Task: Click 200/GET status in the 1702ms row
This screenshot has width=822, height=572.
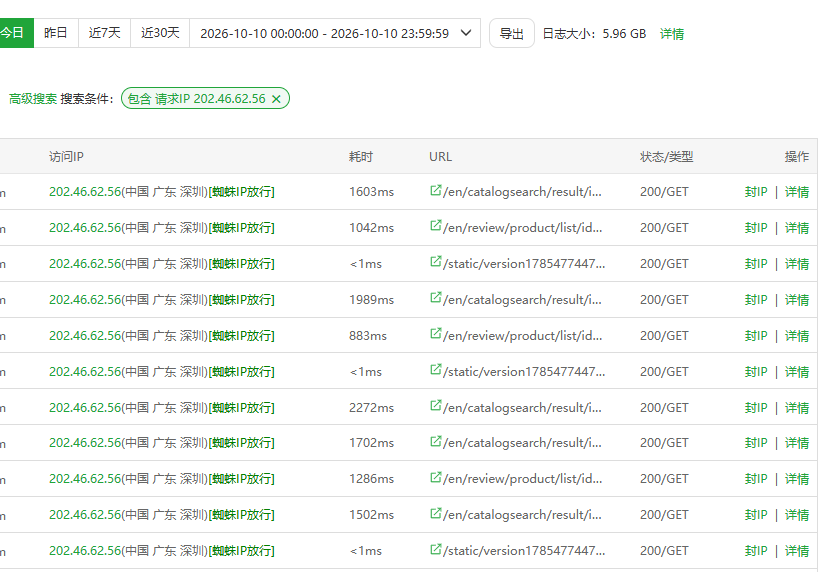Action: point(664,443)
